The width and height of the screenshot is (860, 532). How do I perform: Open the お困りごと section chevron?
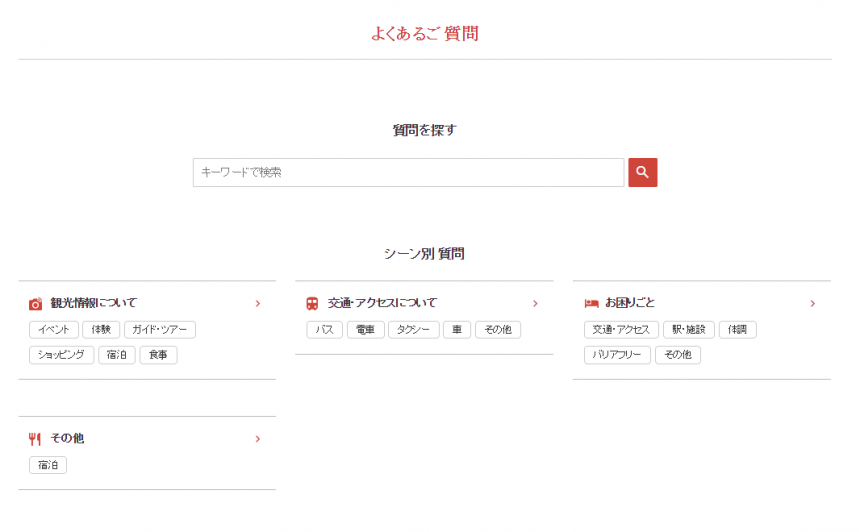point(812,304)
